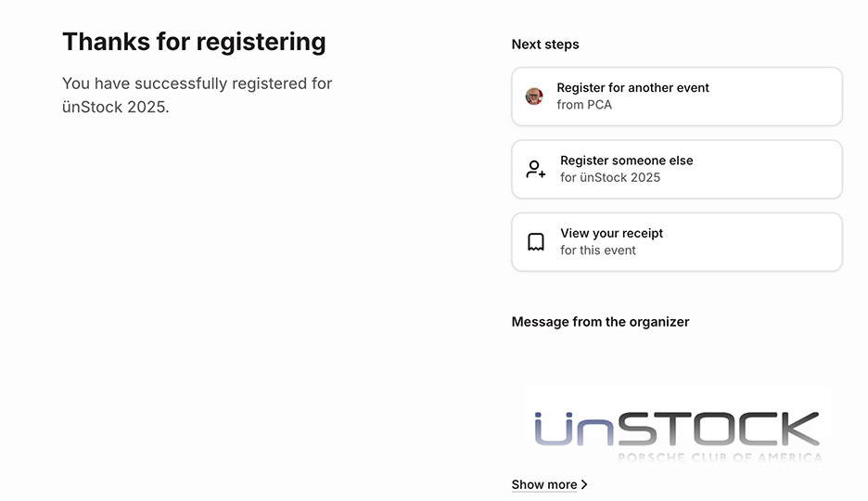Click the Thanks for registering heading
Image resolution: width=868 pixels, height=501 pixels.
pos(194,42)
